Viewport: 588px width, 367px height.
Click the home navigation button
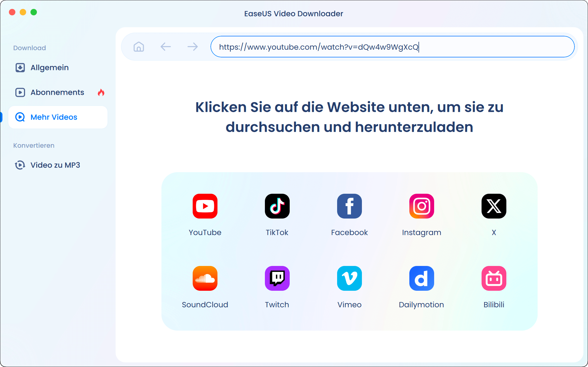[139, 47]
